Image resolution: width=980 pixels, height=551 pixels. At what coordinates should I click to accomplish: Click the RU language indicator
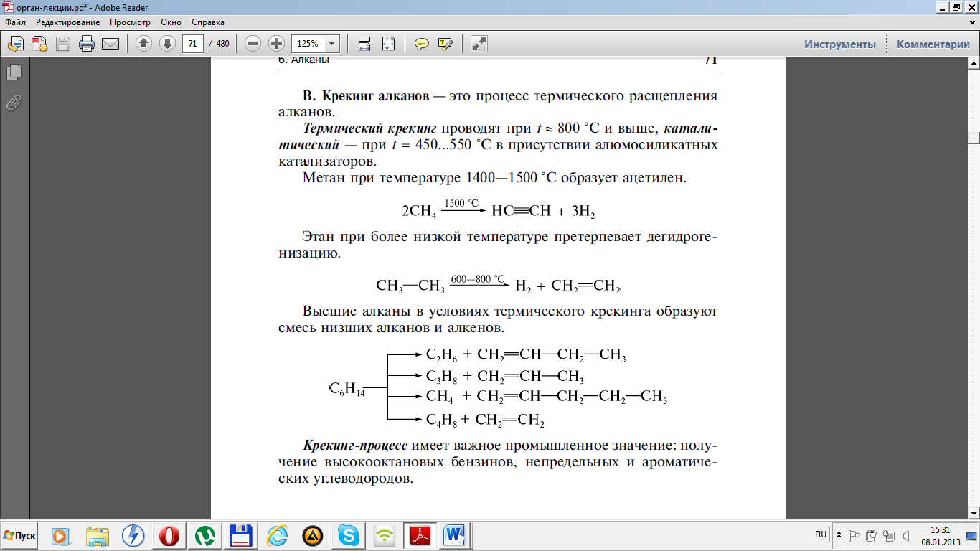pos(821,535)
